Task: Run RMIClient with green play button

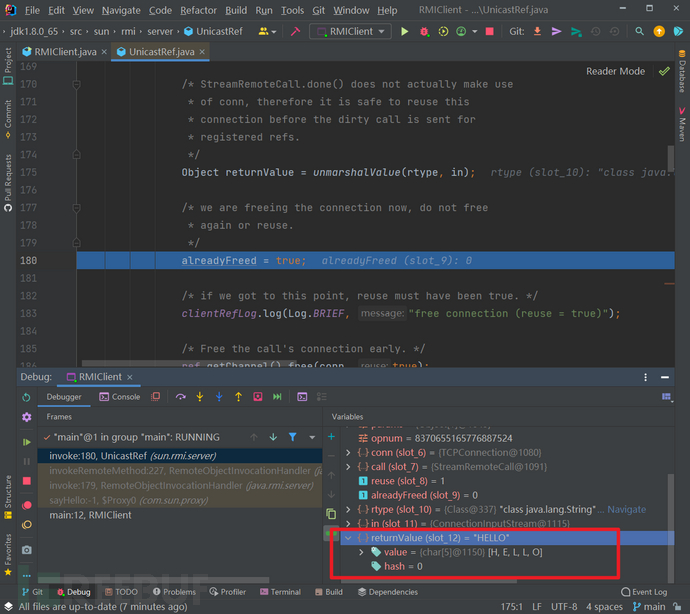Action: pos(404,31)
